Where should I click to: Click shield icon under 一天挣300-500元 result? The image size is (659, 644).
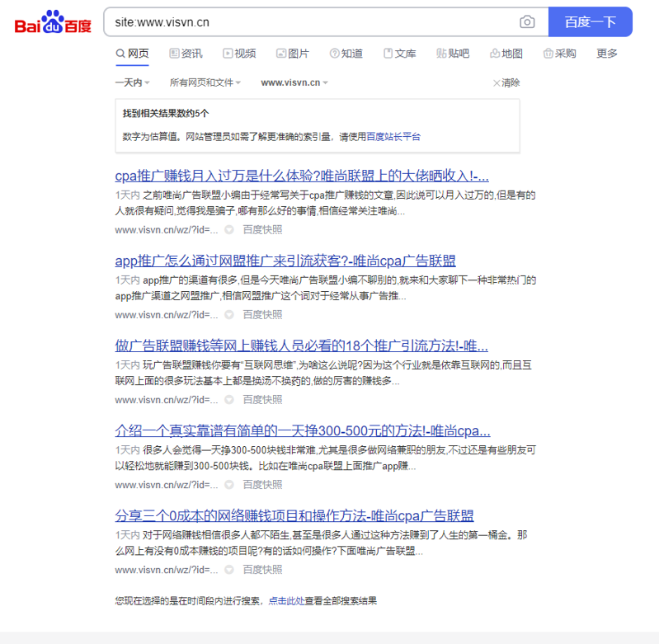[x=229, y=485]
